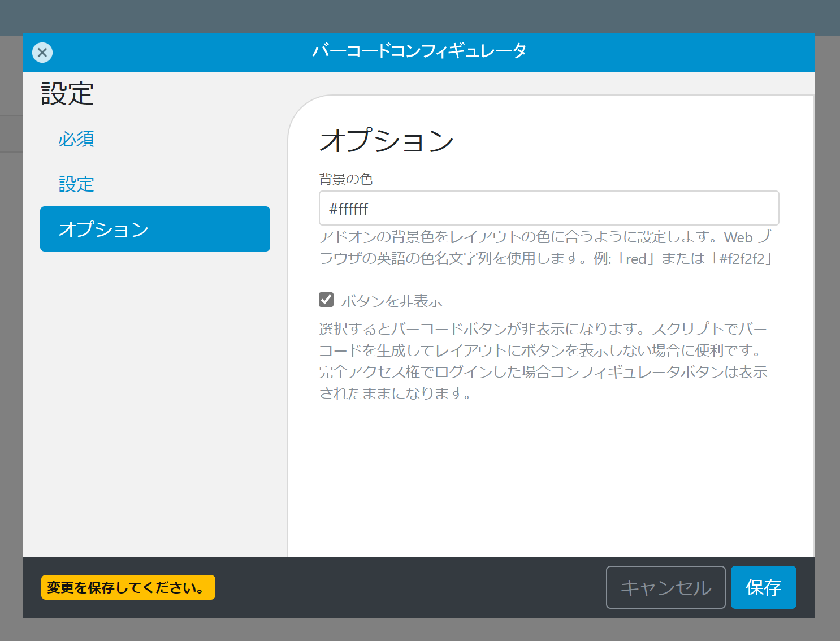Click the 背景の色 input field
The image size is (840, 641).
coord(549,208)
